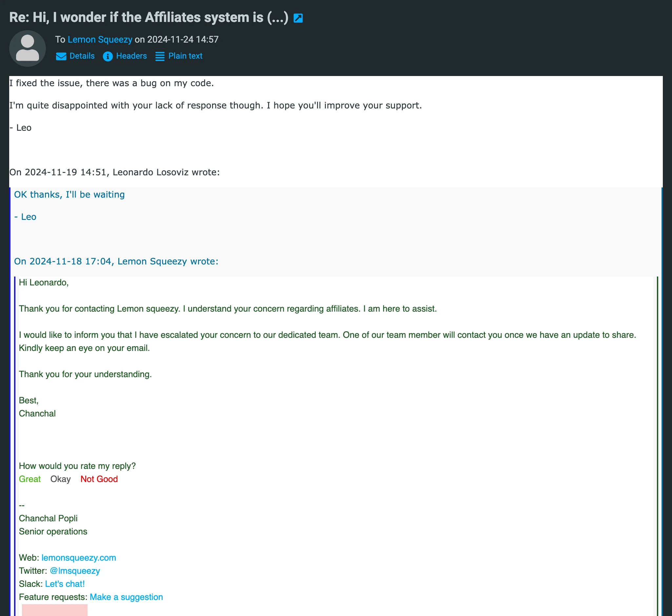Viewport: 672px width, 616px height.
Task: Click the lines icon beside Plain text
Action: [160, 56]
